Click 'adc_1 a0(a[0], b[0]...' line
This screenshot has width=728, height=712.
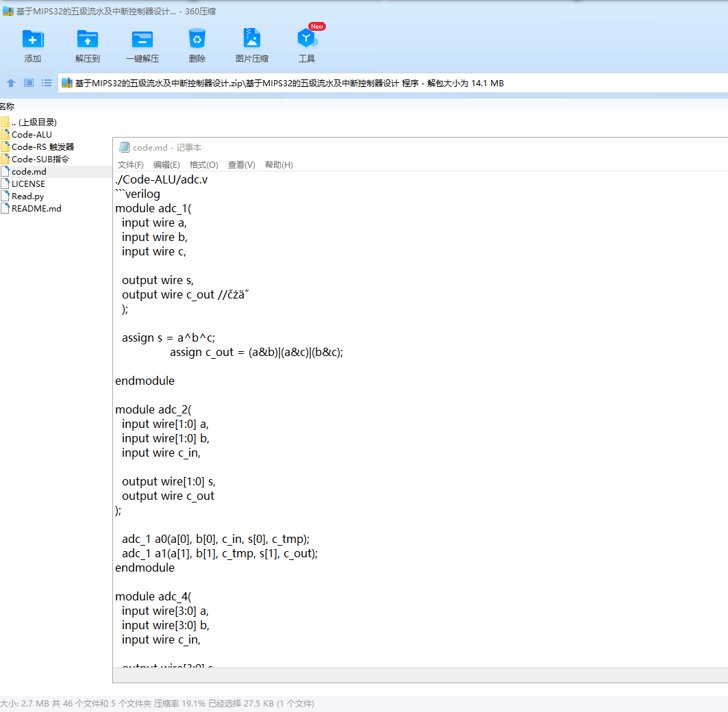click(x=216, y=539)
